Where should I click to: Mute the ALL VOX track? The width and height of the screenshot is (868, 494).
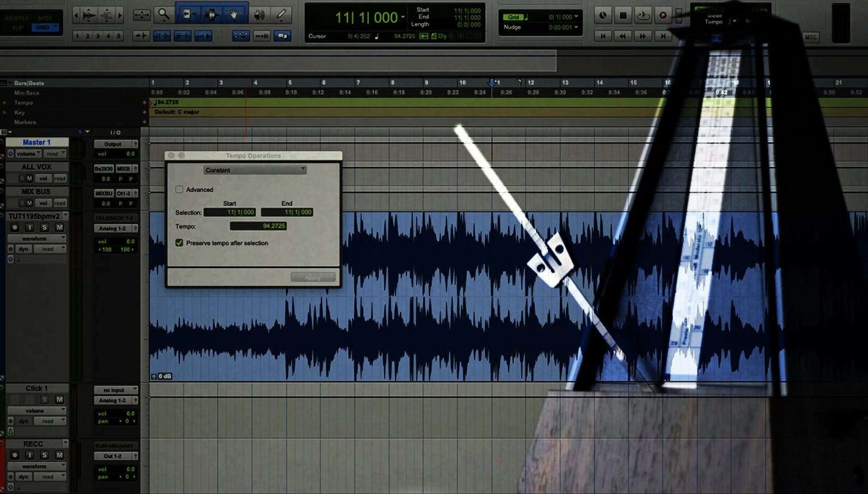[x=29, y=178]
